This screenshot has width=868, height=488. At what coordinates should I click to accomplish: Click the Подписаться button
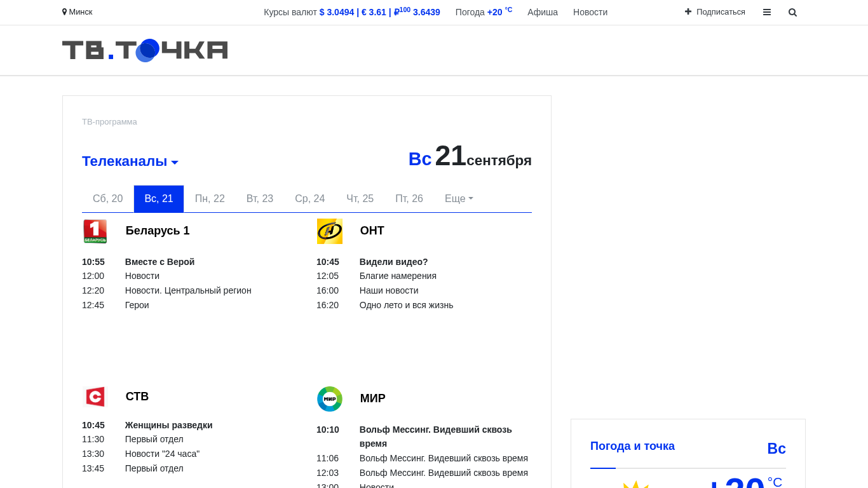click(715, 12)
